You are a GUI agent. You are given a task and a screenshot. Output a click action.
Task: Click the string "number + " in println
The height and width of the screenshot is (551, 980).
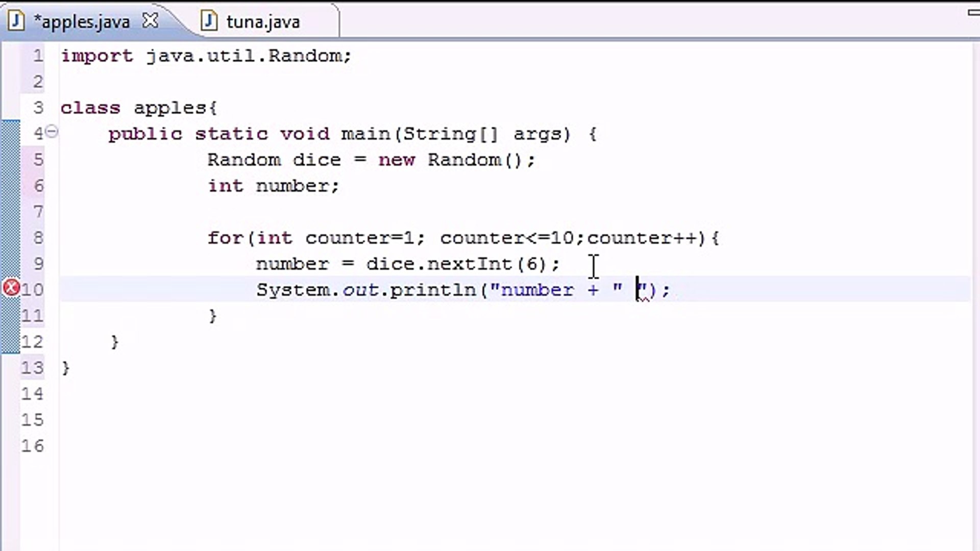tap(556, 290)
